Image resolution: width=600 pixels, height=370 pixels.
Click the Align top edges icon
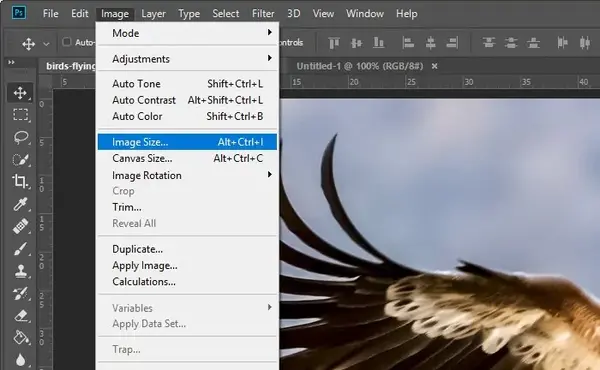tap(334, 43)
